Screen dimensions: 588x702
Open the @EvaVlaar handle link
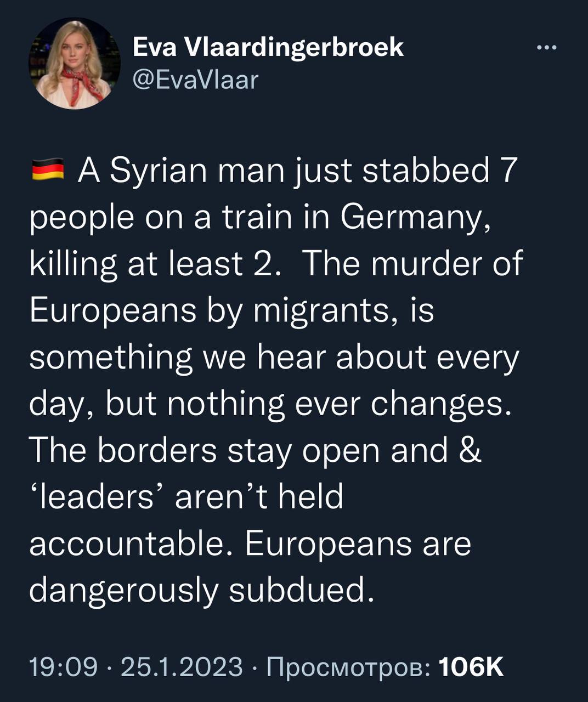point(195,81)
